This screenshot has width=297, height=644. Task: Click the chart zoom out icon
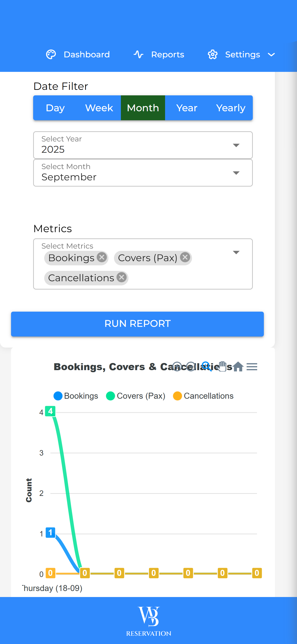pyautogui.click(x=191, y=366)
